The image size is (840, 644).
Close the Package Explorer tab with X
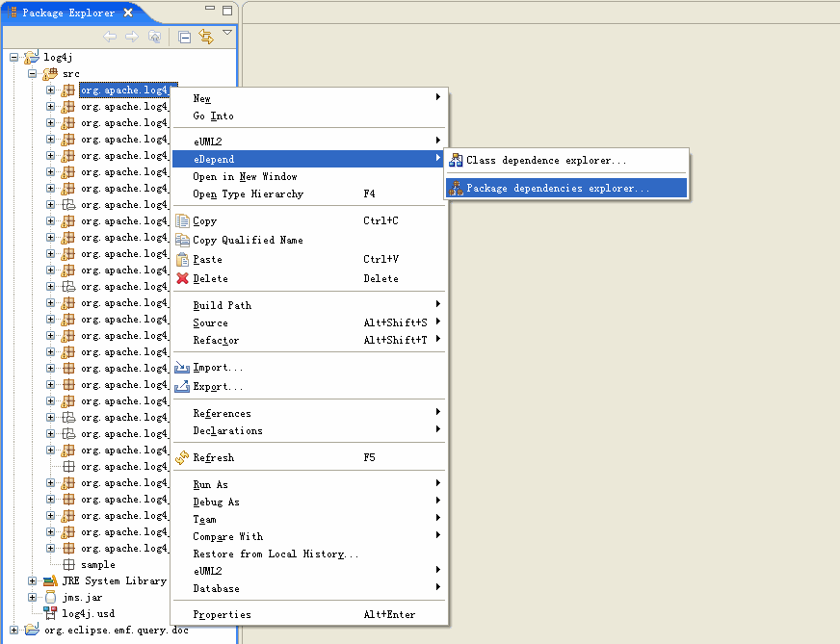click(x=128, y=13)
